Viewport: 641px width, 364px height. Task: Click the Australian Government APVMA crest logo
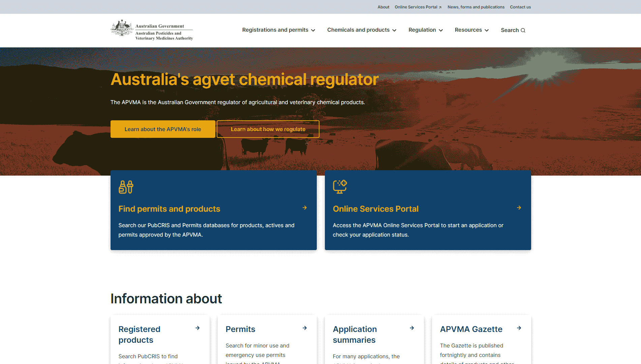click(x=152, y=30)
